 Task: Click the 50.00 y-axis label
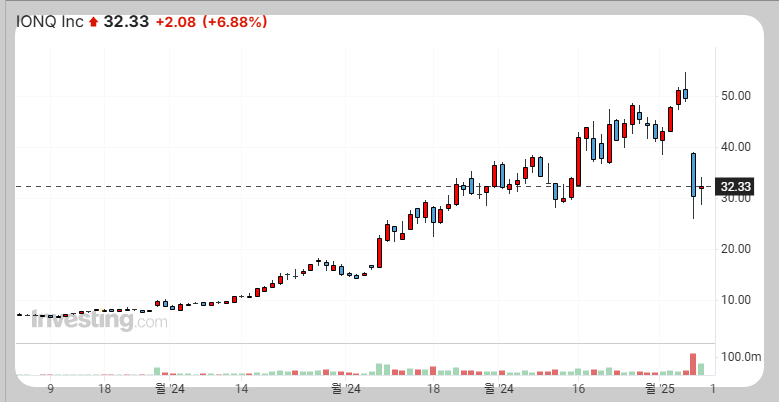coord(735,96)
